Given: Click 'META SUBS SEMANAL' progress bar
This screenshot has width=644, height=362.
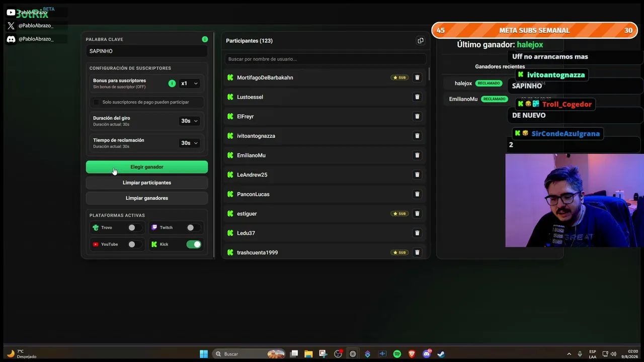Looking at the screenshot, I should click(534, 30).
